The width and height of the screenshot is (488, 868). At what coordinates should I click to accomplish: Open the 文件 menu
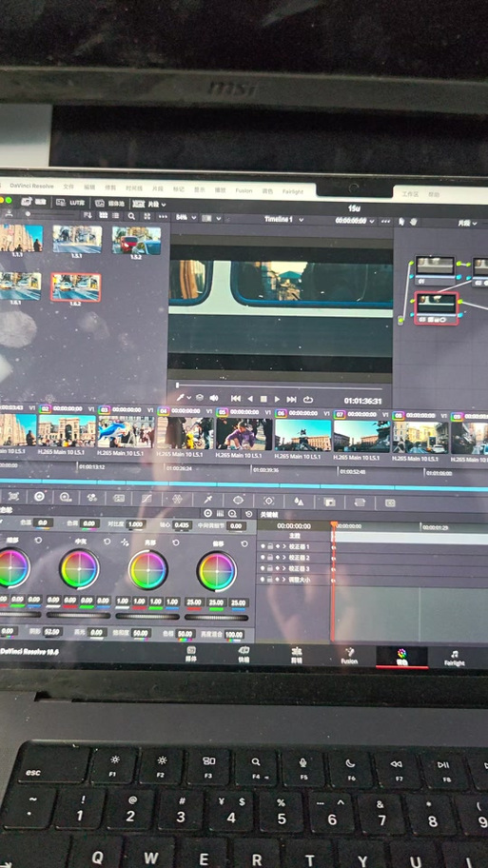pyautogui.click(x=68, y=187)
